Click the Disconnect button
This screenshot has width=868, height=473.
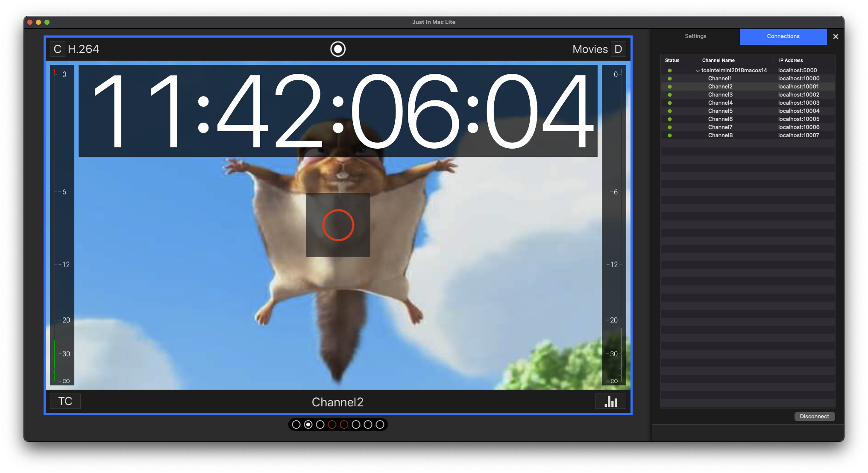[814, 417]
